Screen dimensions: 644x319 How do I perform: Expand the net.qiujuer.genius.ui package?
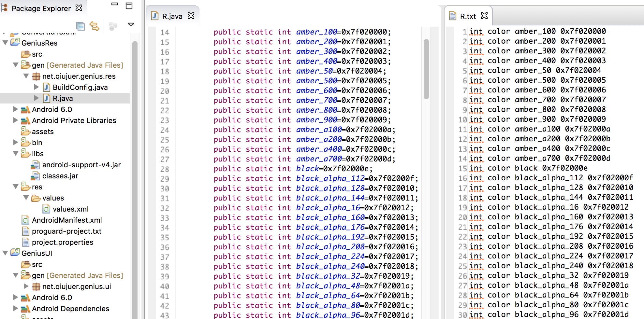[x=26, y=286]
